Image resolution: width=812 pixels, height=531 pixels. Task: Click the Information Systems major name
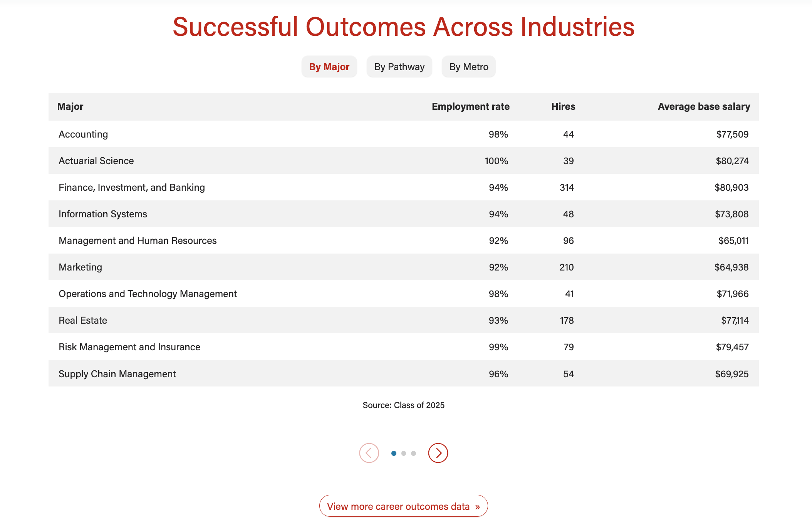(102, 214)
